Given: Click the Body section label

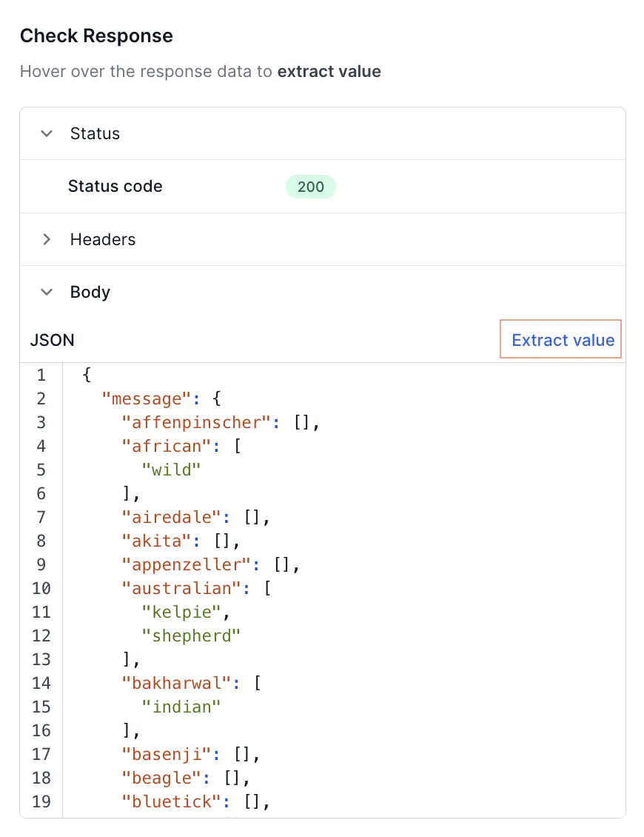Looking at the screenshot, I should coord(90,292).
